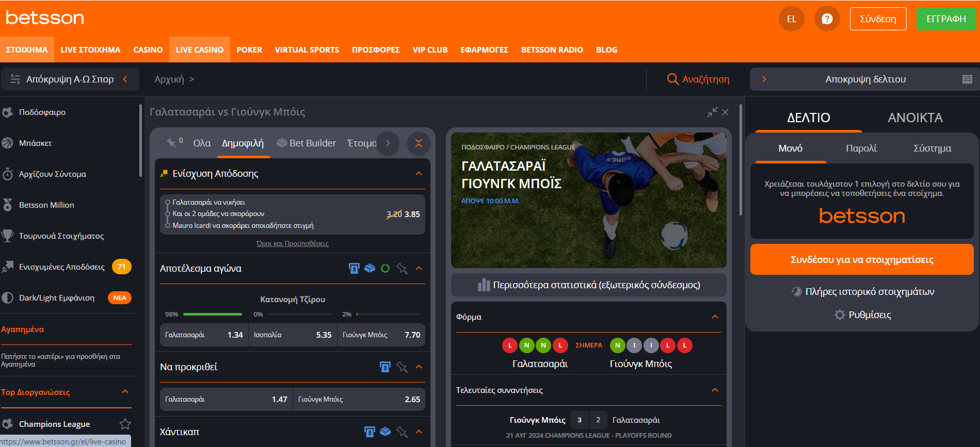Screen dimensions: 980x447
Task: Open Περισσότερα στατιστικά external link
Action: tap(589, 285)
